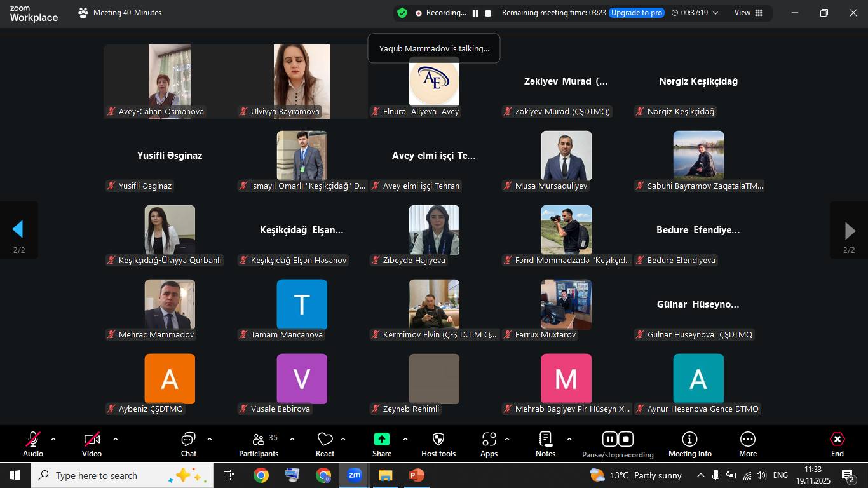This screenshot has height=488, width=868.
Task: Turn on camera with Video button
Action: pos(92,444)
